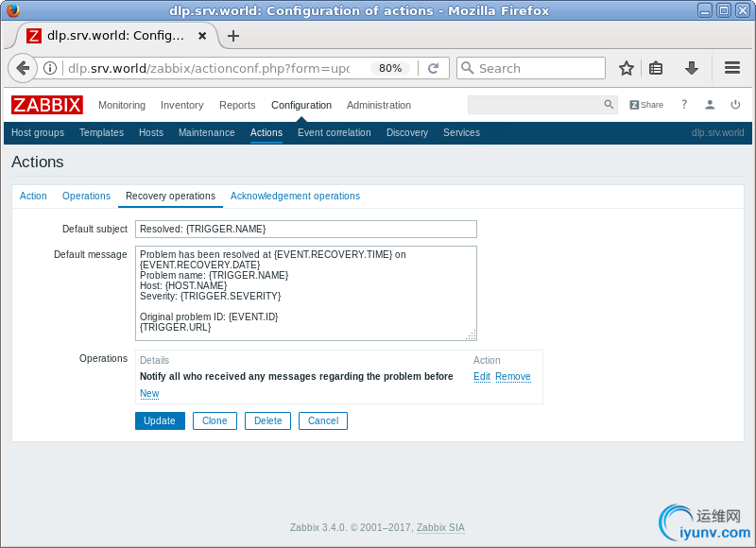Go to Host groups submenu

pos(38,132)
